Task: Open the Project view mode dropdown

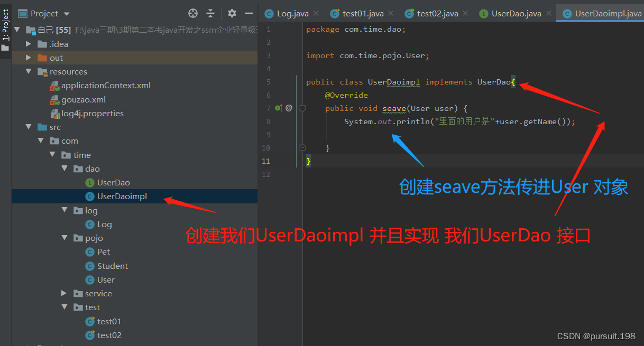Action: (66, 13)
